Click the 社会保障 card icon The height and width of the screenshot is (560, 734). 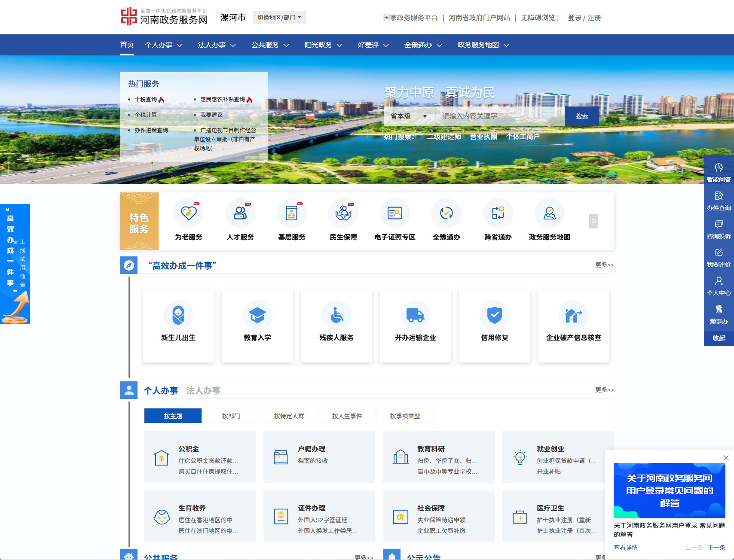coord(401,517)
